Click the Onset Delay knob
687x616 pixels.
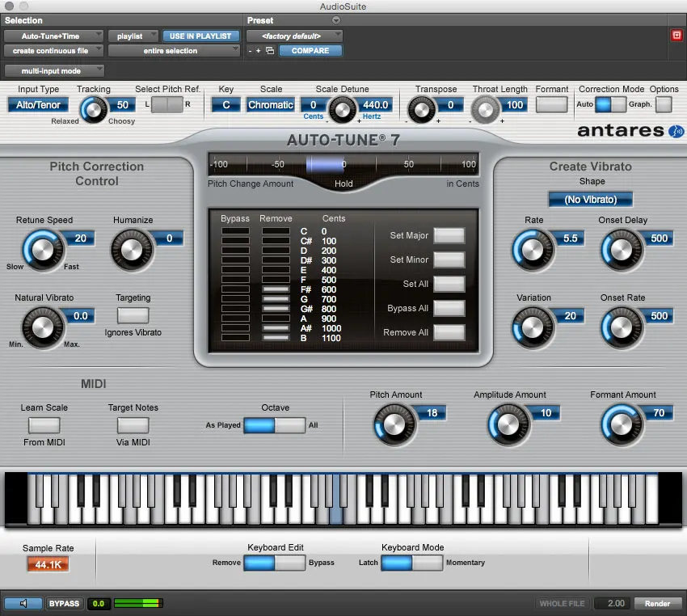tap(622, 250)
